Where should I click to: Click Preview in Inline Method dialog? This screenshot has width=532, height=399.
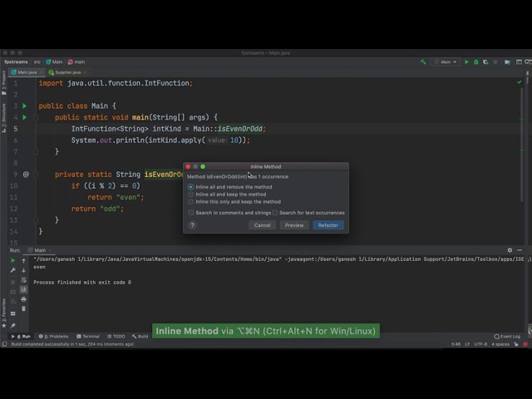click(294, 225)
